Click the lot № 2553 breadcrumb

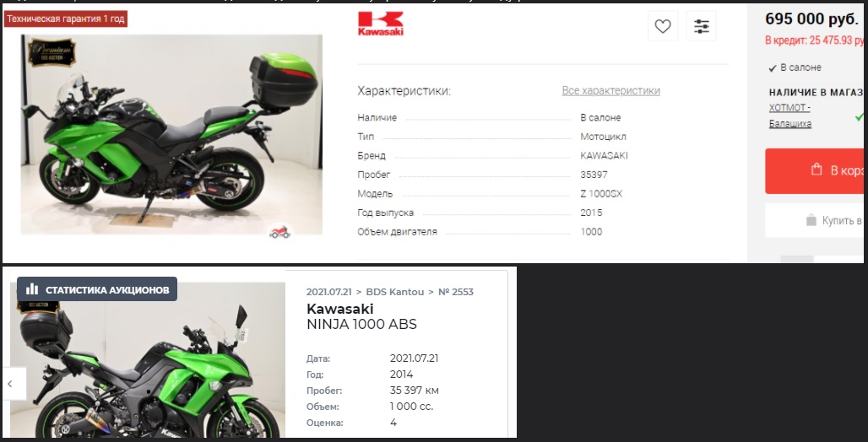point(456,292)
